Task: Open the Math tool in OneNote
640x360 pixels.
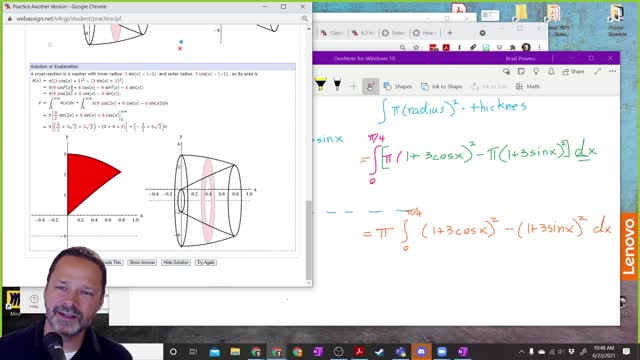Action: [528, 87]
